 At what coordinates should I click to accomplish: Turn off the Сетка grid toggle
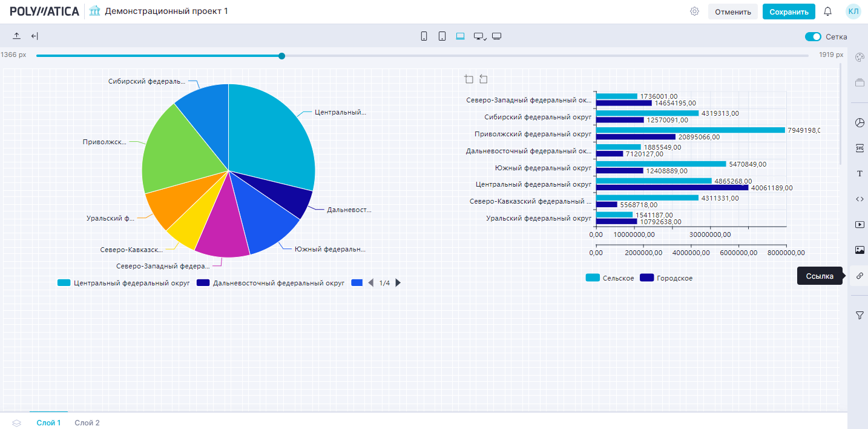812,37
